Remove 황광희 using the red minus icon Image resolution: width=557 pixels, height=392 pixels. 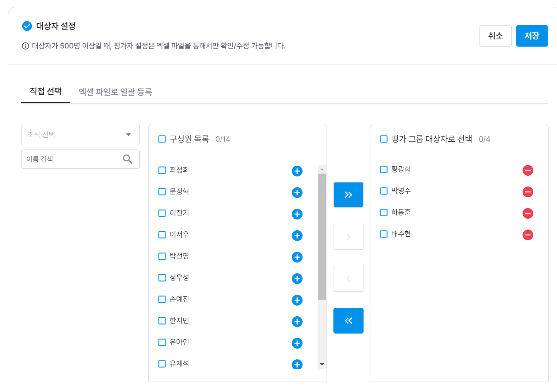pyautogui.click(x=528, y=170)
